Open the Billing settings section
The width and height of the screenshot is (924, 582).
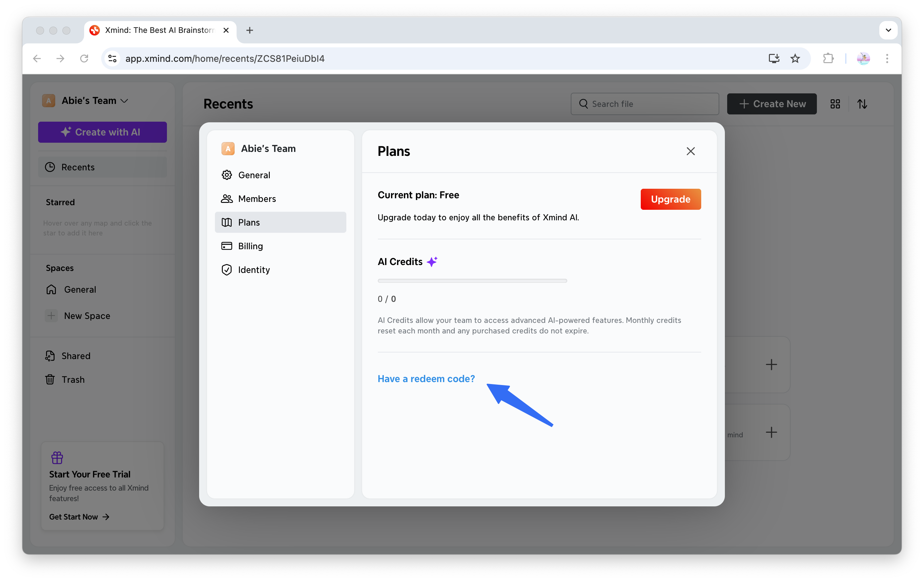pyautogui.click(x=281, y=246)
